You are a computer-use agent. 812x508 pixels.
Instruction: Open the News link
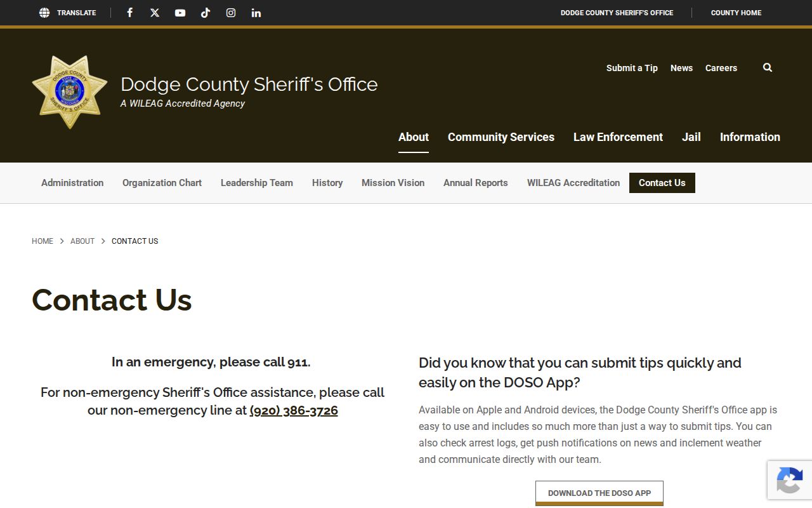click(x=681, y=68)
